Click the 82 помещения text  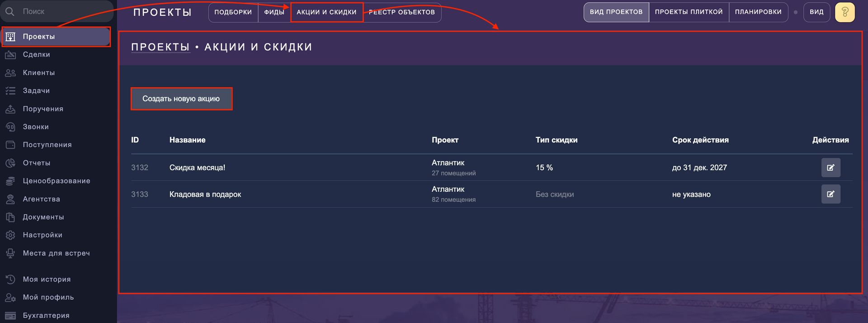pos(453,199)
